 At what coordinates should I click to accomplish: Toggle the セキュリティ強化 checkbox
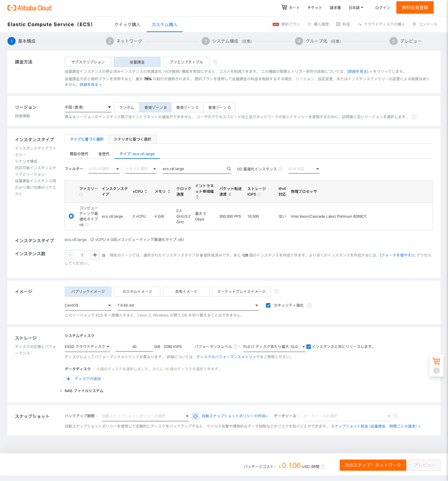pos(268,305)
